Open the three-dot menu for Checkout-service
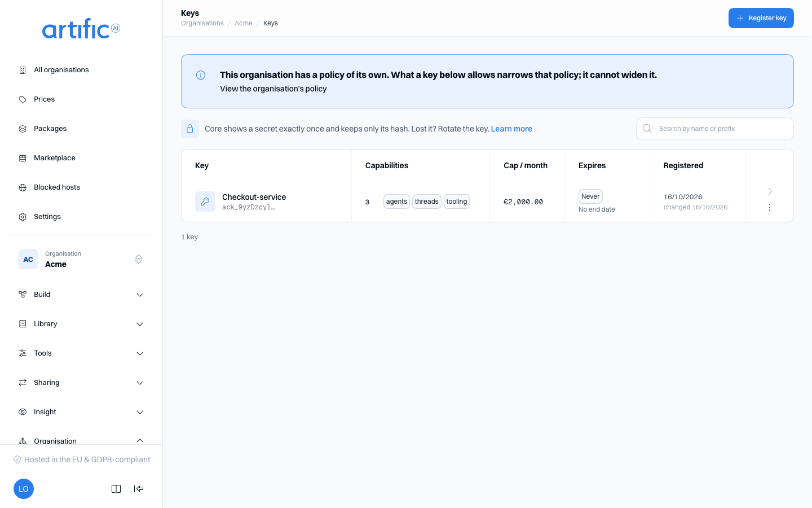 pyautogui.click(x=770, y=207)
